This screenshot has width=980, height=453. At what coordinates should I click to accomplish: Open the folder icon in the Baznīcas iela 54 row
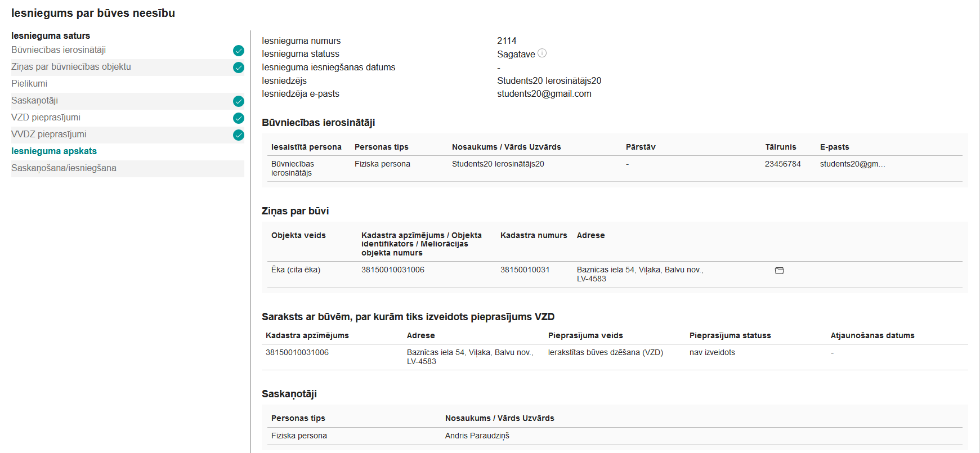point(779,271)
